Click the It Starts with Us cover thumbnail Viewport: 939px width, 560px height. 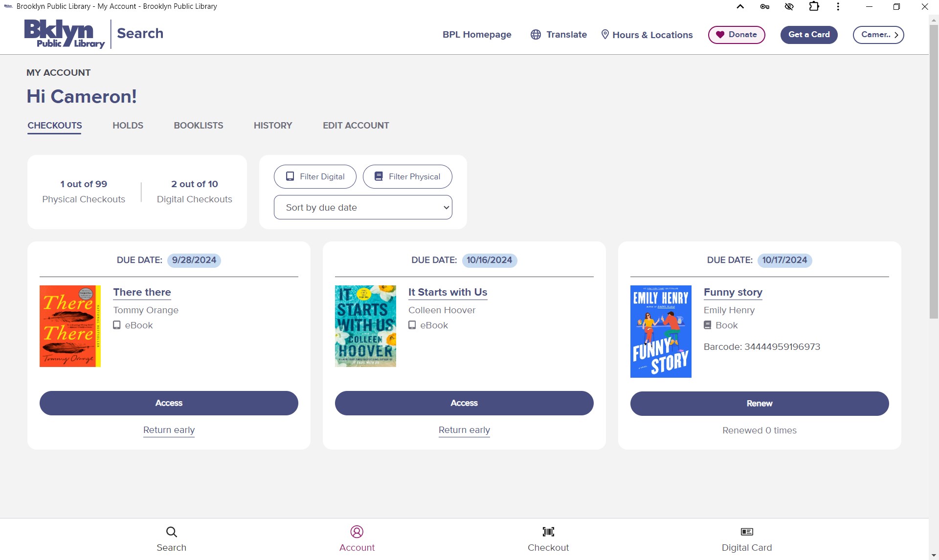[x=365, y=326]
